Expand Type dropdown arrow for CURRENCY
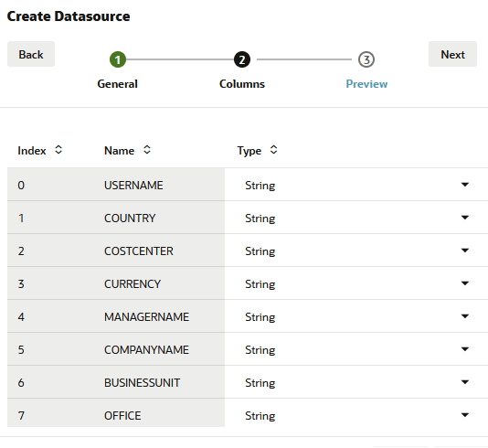The height and width of the screenshot is (448, 488). click(x=465, y=283)
